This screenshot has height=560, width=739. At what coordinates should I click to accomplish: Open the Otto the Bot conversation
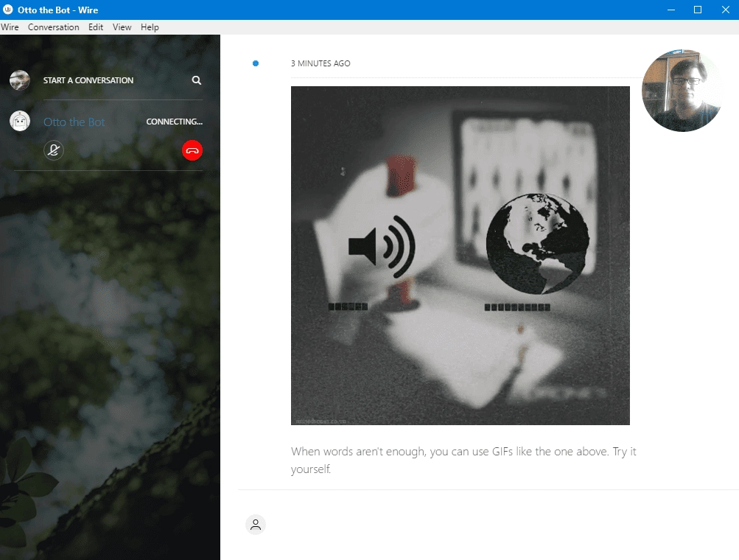click(74, 122)
